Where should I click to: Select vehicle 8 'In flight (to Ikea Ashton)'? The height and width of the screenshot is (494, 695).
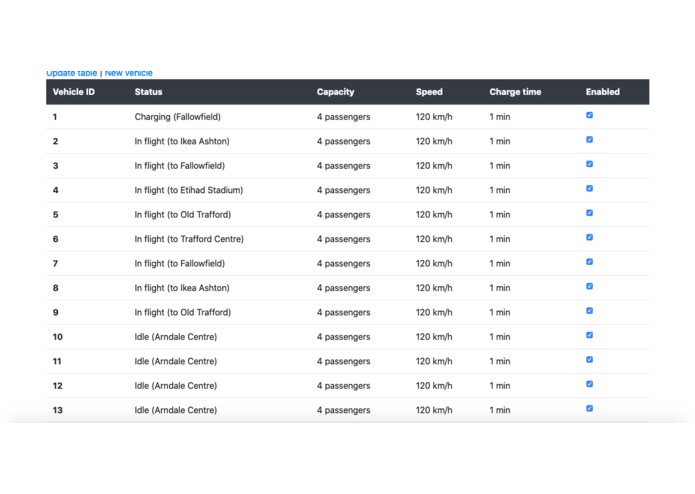tap(182, 288)
